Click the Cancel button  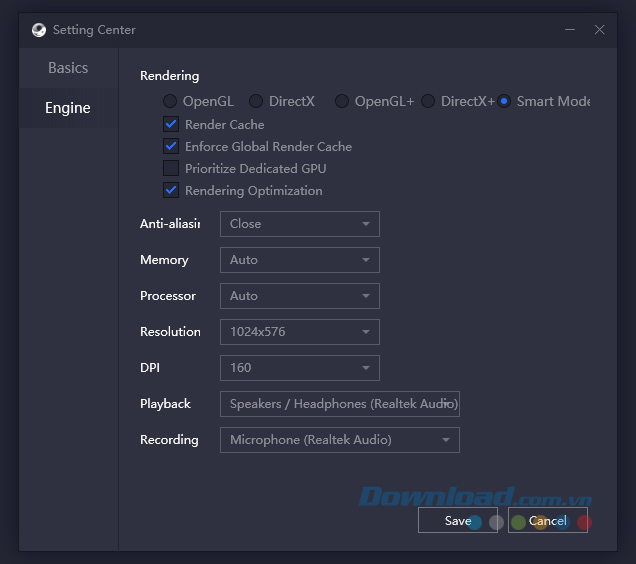pos(548,520)
